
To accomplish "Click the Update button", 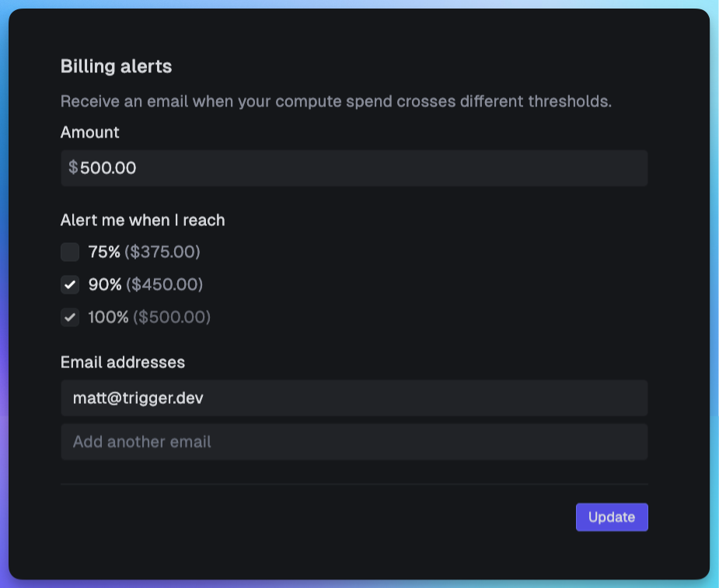I will [612, 517].
